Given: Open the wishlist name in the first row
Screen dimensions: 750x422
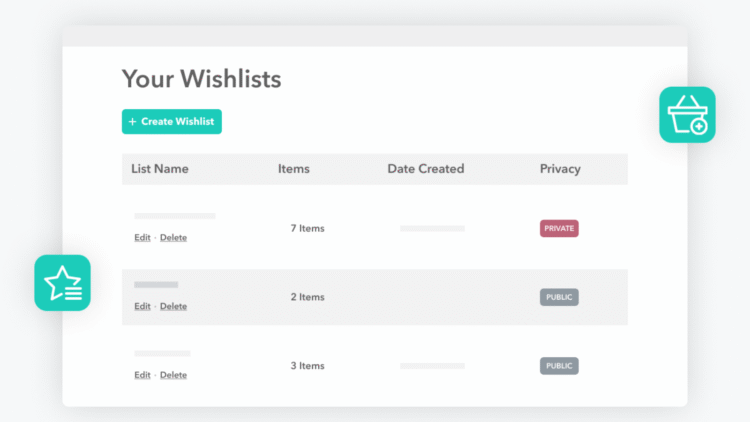Looking at the screenshot, I should pyautogui.click(x=175, y=216).
